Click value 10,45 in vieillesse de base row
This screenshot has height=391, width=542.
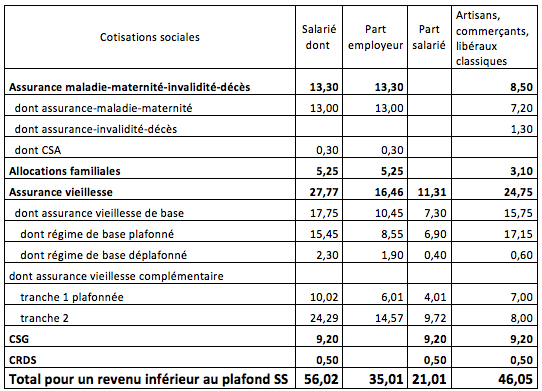coord(389,213)
